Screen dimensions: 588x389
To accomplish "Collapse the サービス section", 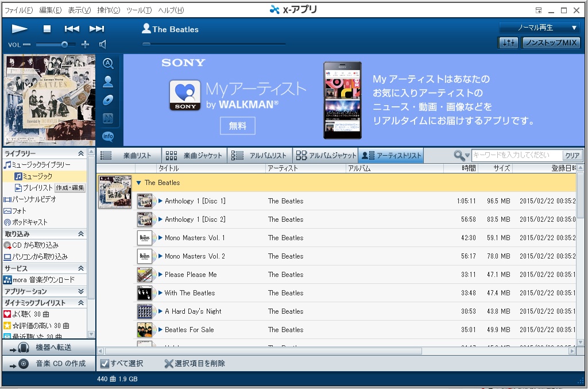I will (80, 268).
